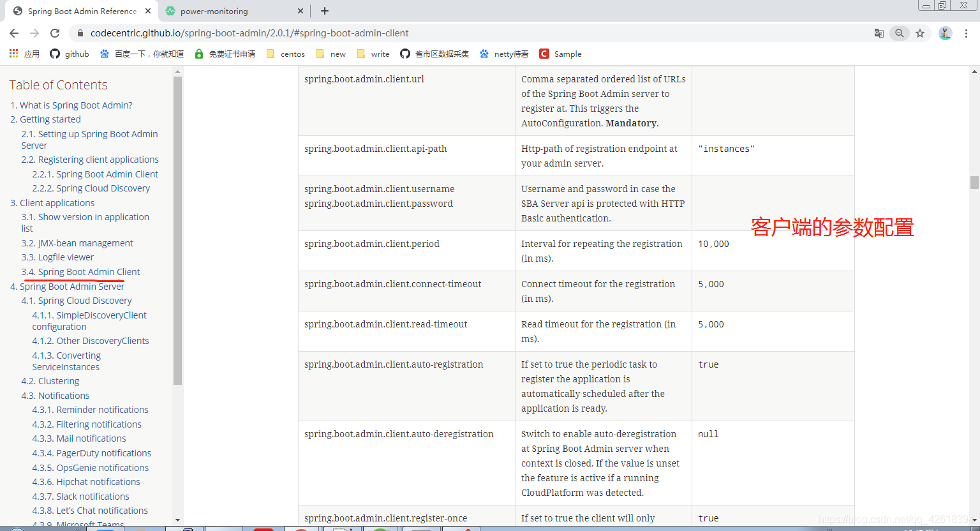
Task: Jump to '4.2. Clustering' section
Action: click(x=50, y=381)
